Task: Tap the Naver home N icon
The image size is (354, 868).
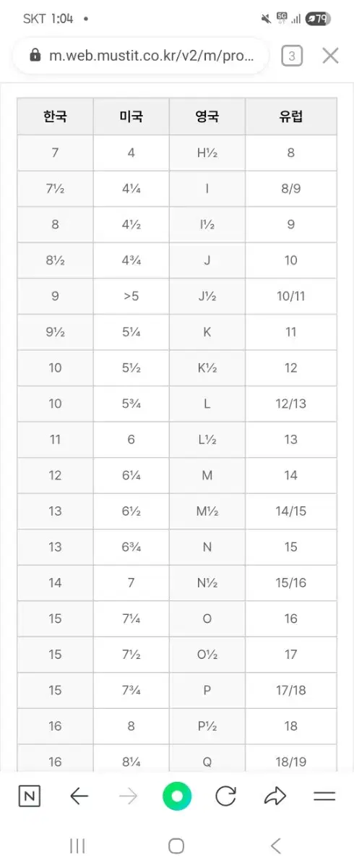Action: (30, 796)
